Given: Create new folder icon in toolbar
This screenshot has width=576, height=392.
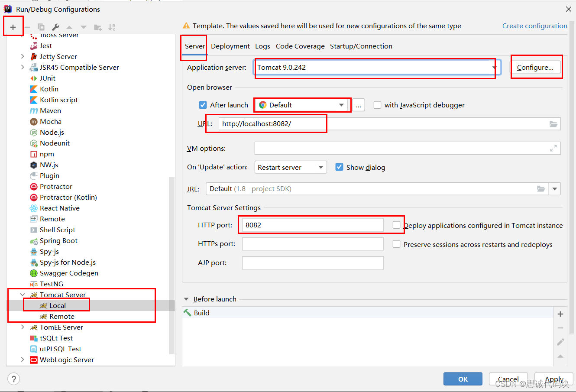Looking at the screenshot, I should (x=98, y=27).
